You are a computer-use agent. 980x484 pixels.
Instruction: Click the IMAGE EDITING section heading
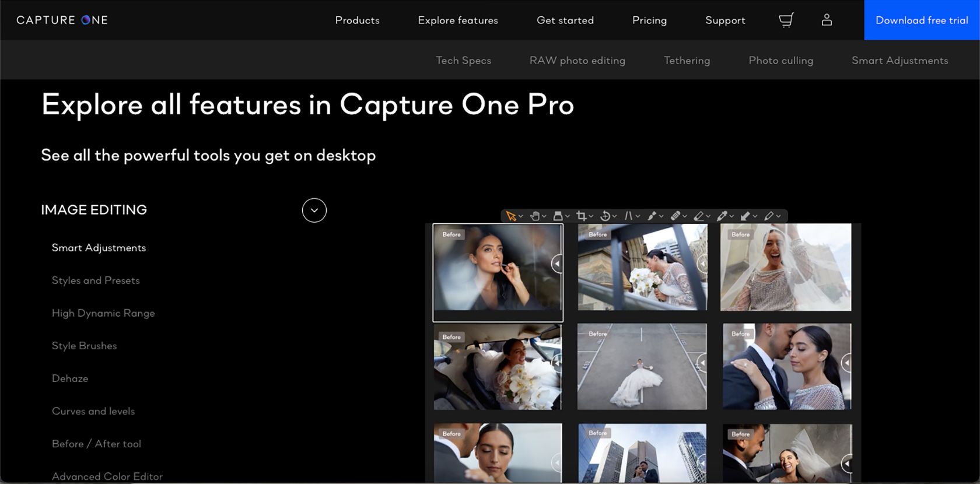(x=94, y=210)
